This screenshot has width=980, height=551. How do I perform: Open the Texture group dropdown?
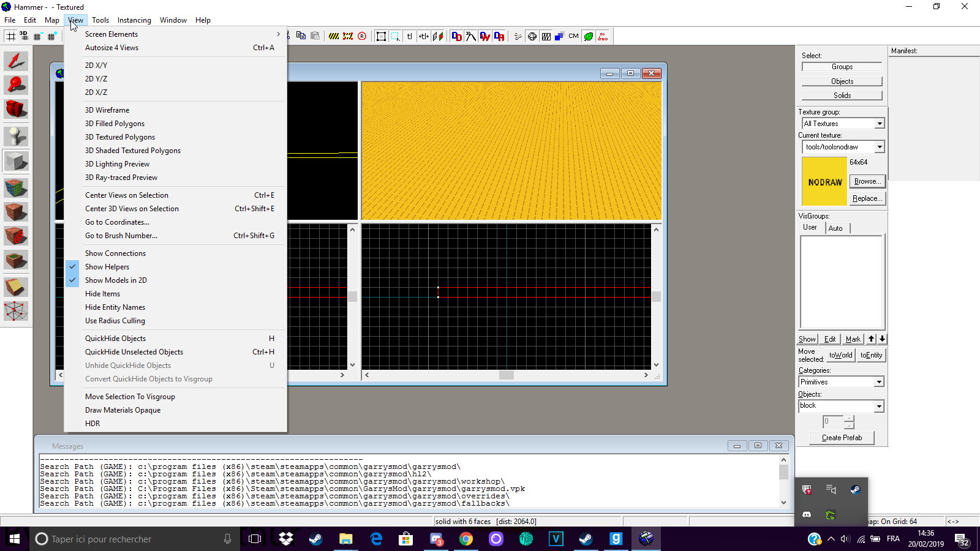click(x=880, y=124)
